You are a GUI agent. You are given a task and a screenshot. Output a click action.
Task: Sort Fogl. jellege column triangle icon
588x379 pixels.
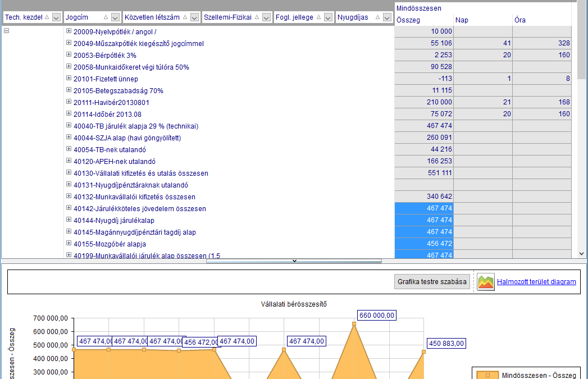[319, 17]
